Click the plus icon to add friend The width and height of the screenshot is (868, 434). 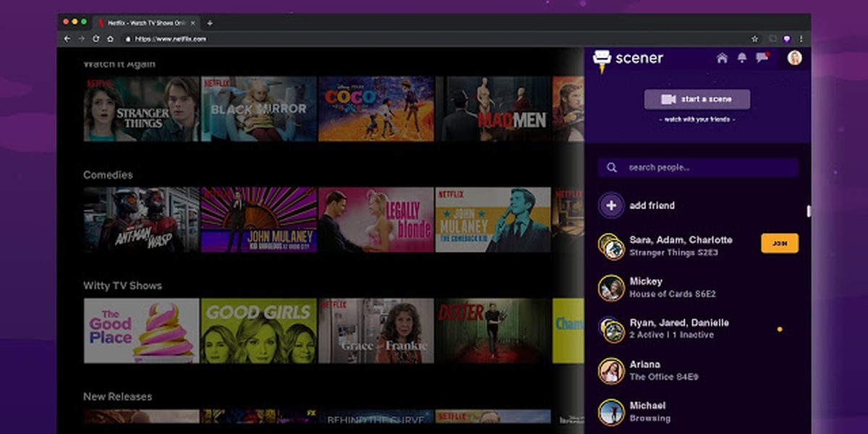pyautogui.click(x=611, y=205)
